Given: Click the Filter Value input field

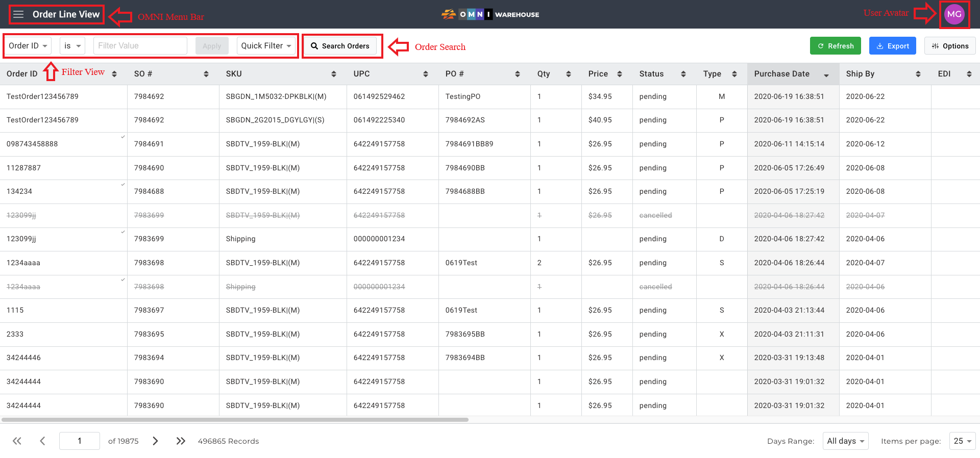Looking at the screenshot, I should pos(140,46).
